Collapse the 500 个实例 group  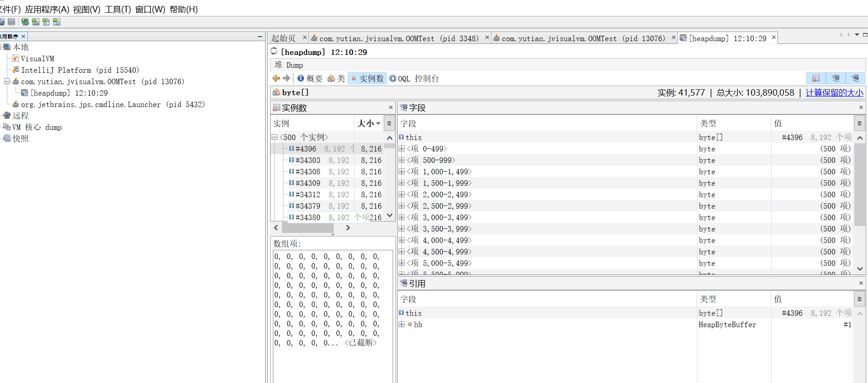(274, 137)
